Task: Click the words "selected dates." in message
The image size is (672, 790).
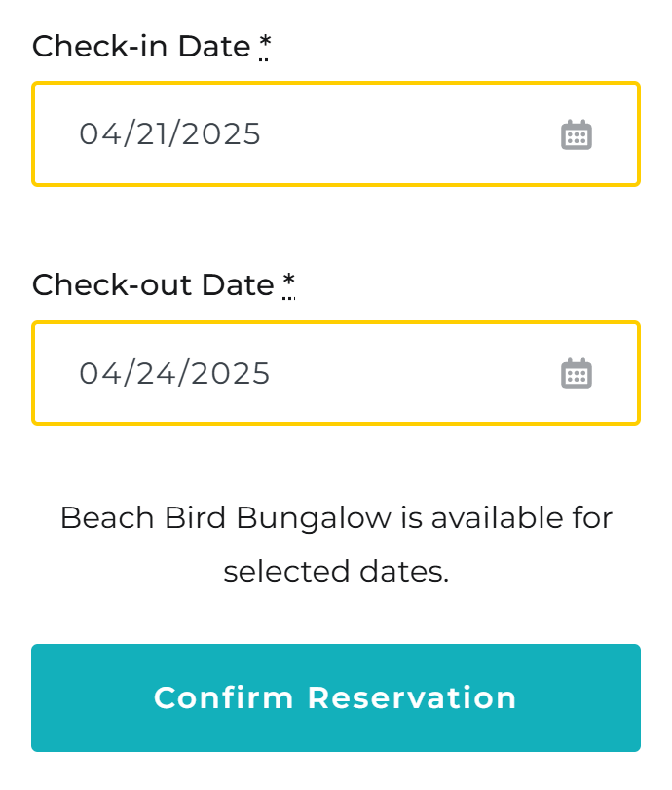Action: [336, 572]
